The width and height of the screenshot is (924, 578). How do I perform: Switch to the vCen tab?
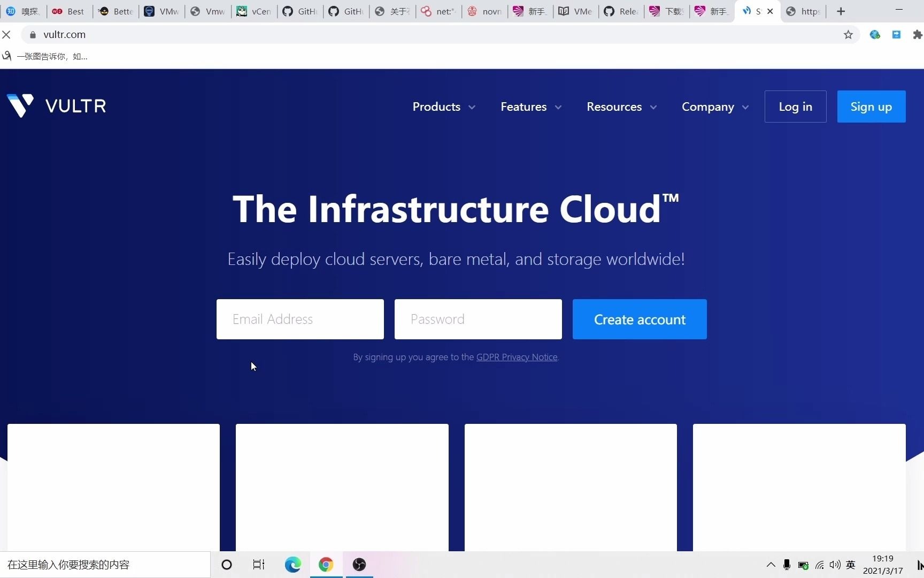[x=254, y=11]
